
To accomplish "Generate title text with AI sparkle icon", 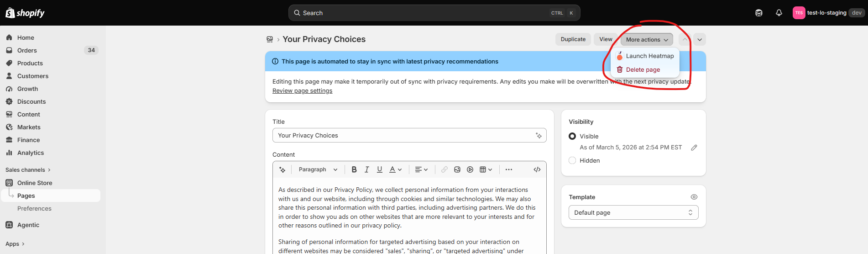I will (539, 136).
